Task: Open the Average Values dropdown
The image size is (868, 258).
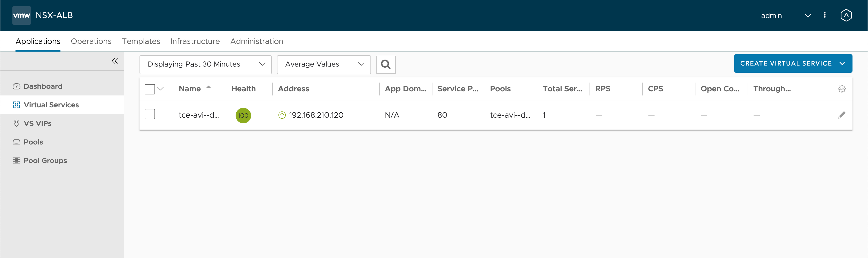Action: click(x=324, y=64)
